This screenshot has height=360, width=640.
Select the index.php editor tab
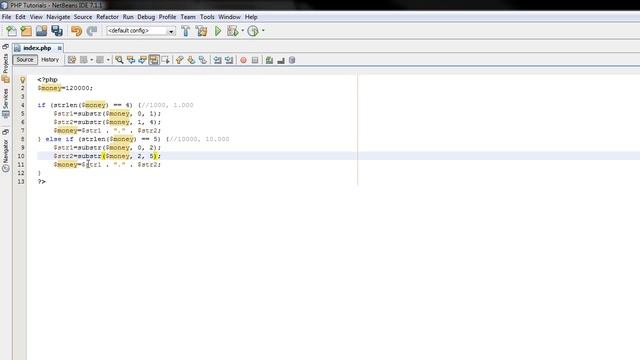pos(37,48)
